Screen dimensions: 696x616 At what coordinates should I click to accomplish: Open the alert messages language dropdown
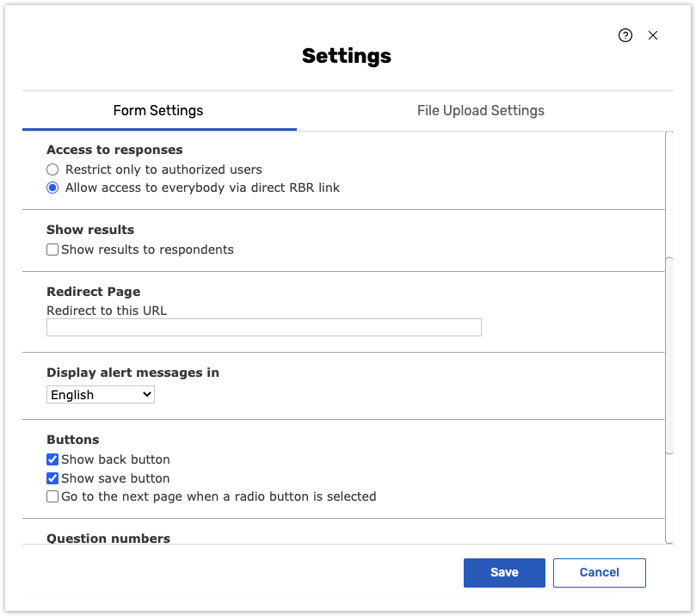[101, 395]
